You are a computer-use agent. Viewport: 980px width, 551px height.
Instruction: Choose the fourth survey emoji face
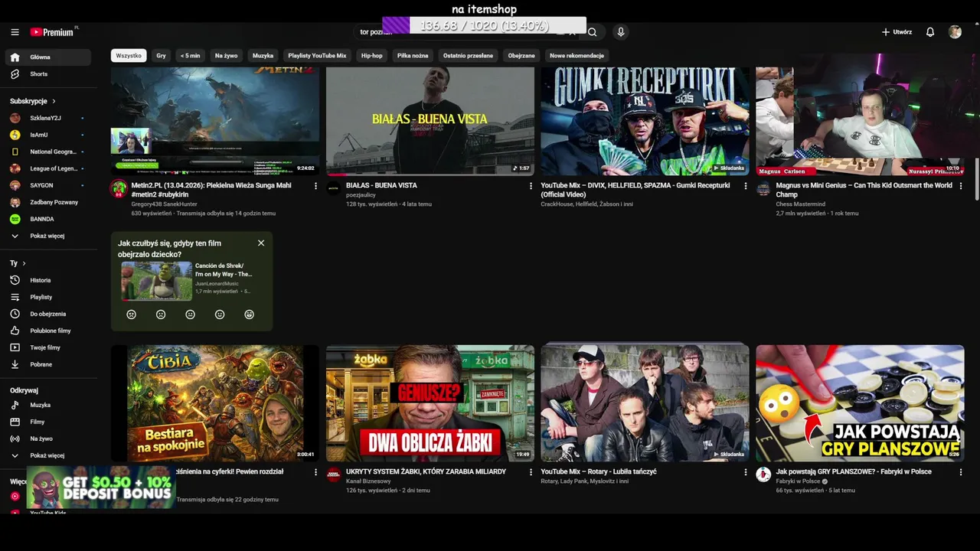(220, 315)
